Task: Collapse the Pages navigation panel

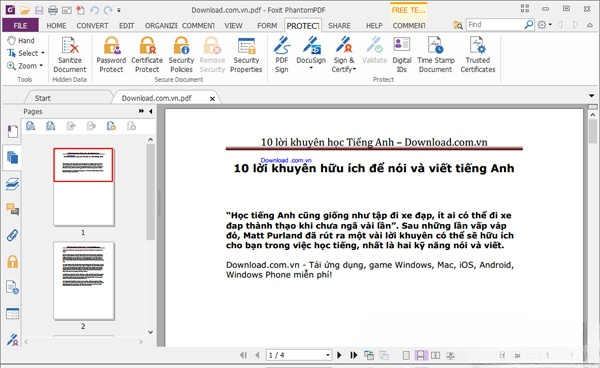Action: pyautogui.click(x=150, y=111)
